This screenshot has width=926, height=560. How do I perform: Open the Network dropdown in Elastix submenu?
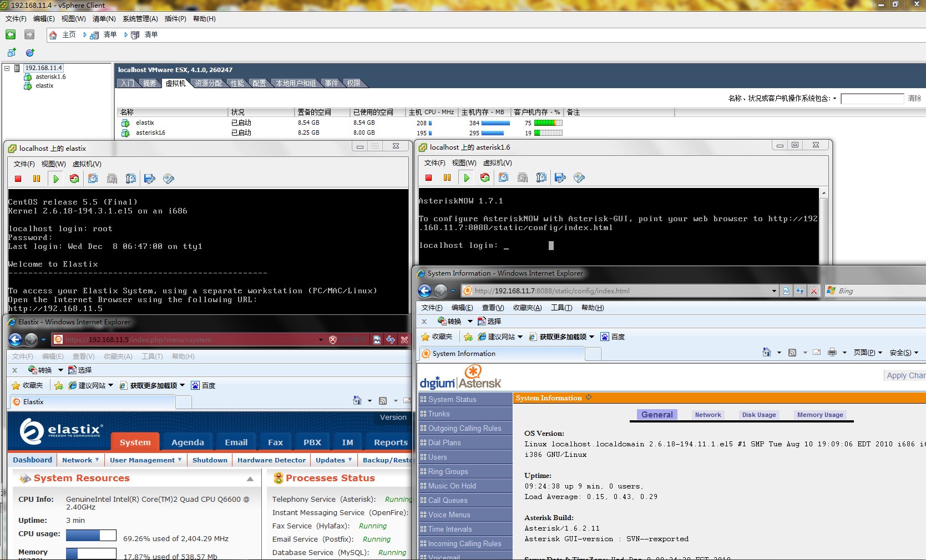tap(97, 460)
